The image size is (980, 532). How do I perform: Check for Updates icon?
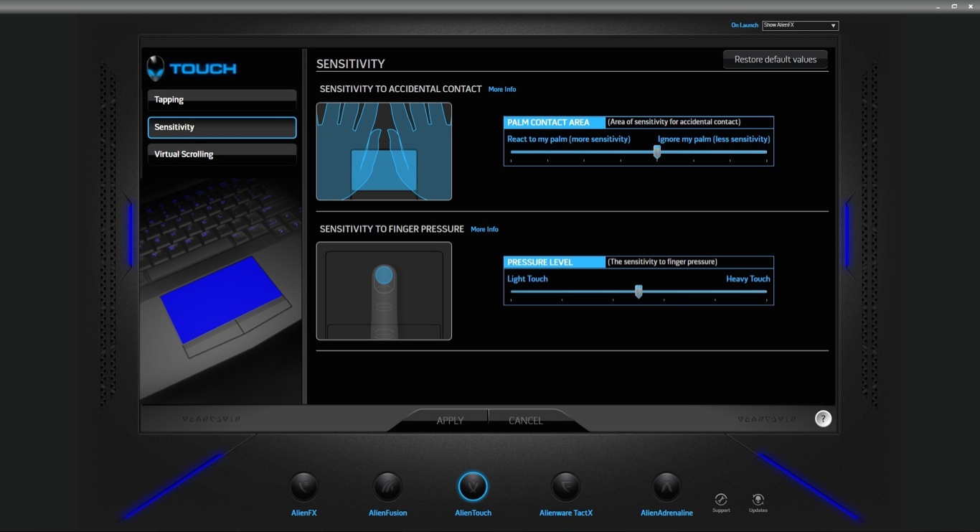[x=758, y=500]
